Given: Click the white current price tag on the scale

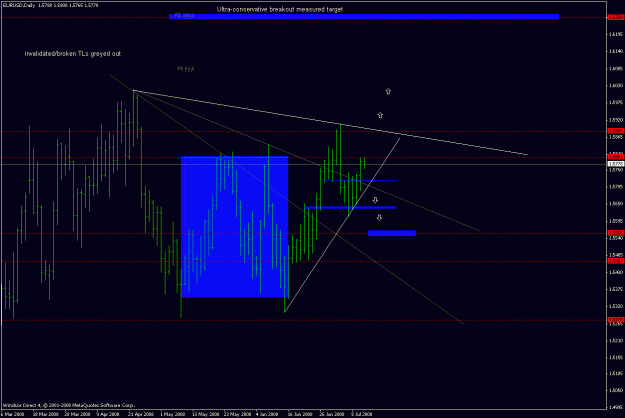Looking at the screenshot, I should (x=615, y=164).
